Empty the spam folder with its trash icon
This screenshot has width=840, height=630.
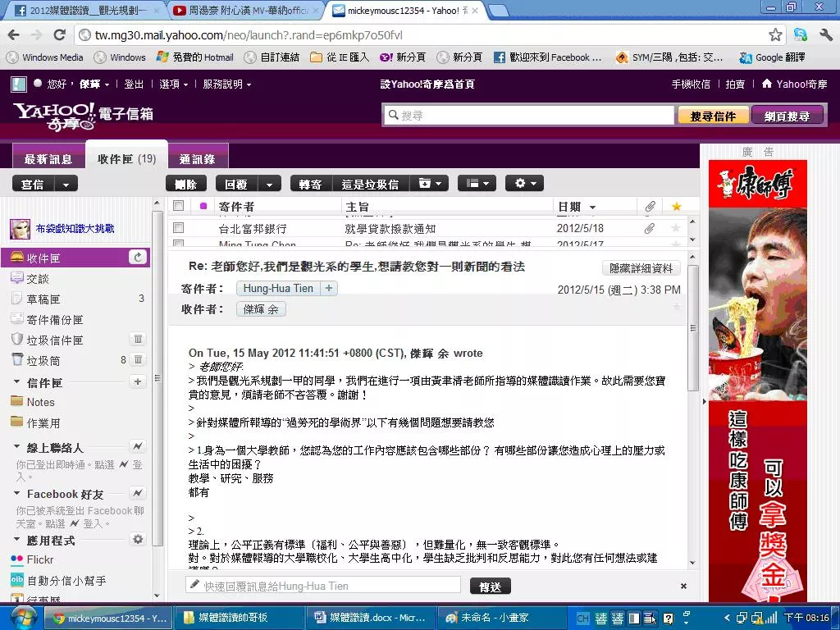coord(138,339)
